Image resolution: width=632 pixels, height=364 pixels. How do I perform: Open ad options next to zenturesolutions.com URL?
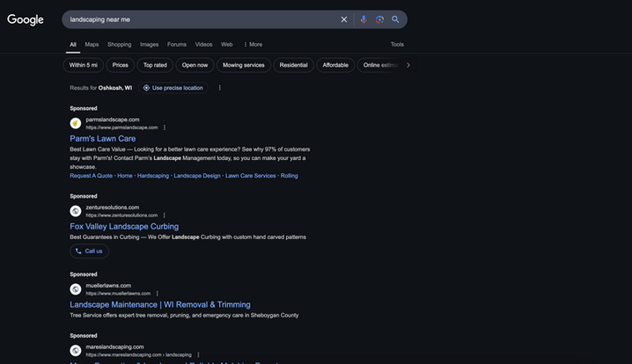165,215
